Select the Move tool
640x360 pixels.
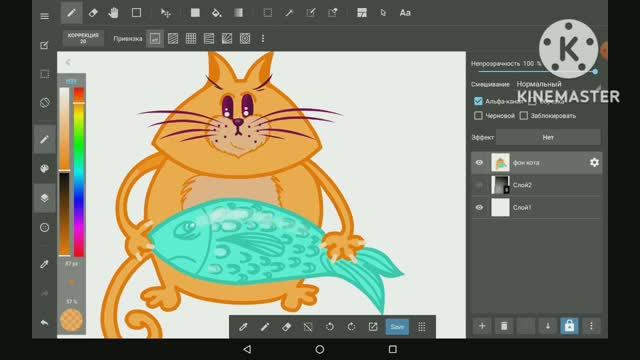pos(165,13)
